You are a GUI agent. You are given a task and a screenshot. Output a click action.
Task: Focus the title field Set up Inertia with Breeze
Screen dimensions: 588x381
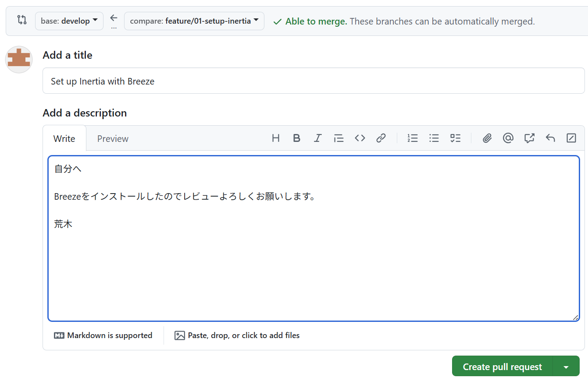click(x=314, y=81)
